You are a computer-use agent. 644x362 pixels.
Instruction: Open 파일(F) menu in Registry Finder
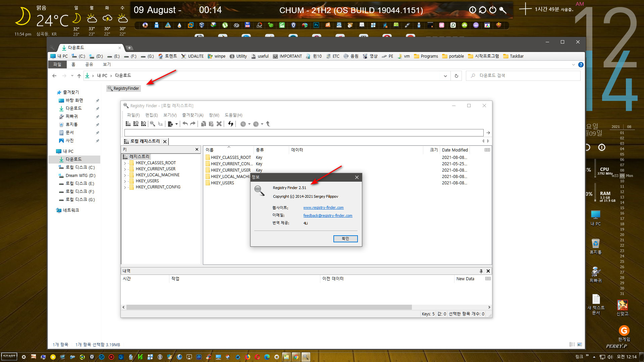[133, 115]
